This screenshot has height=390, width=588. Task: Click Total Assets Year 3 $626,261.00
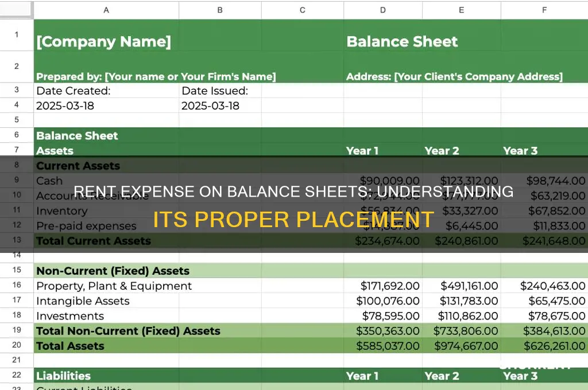[555, 345]
